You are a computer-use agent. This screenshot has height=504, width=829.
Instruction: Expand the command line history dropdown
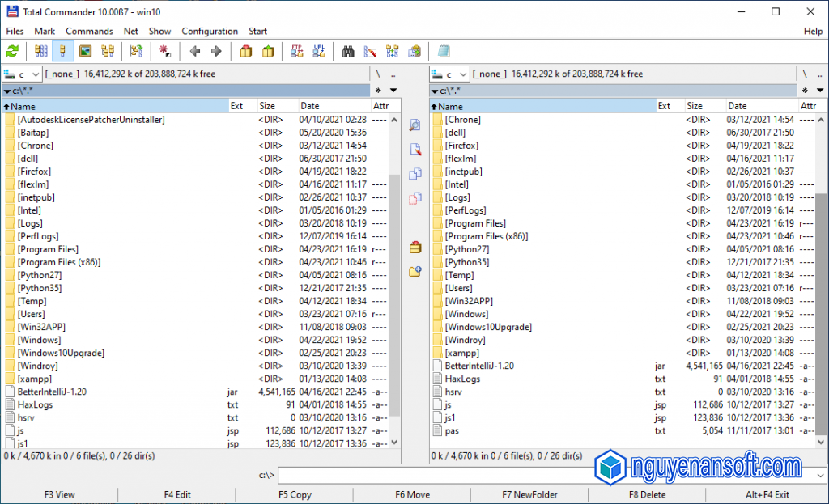point(820,476)
